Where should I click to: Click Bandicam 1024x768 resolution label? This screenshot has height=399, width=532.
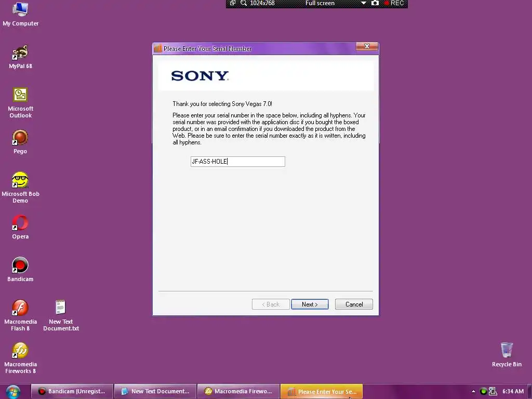[262, 3]
